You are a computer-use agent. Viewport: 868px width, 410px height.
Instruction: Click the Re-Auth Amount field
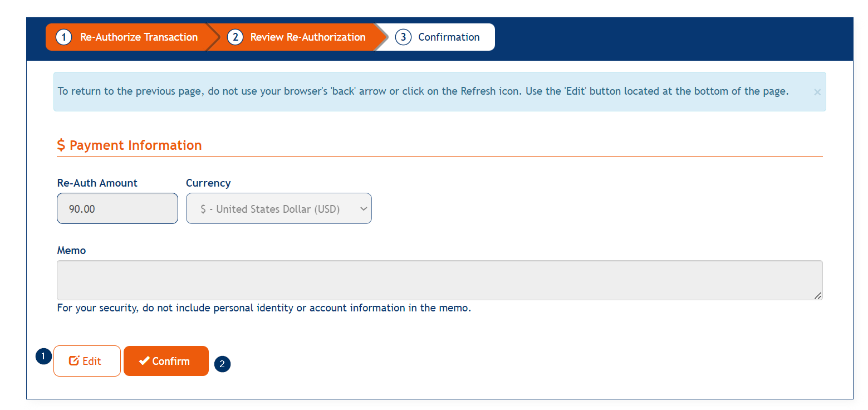click(x=117, y=209)
